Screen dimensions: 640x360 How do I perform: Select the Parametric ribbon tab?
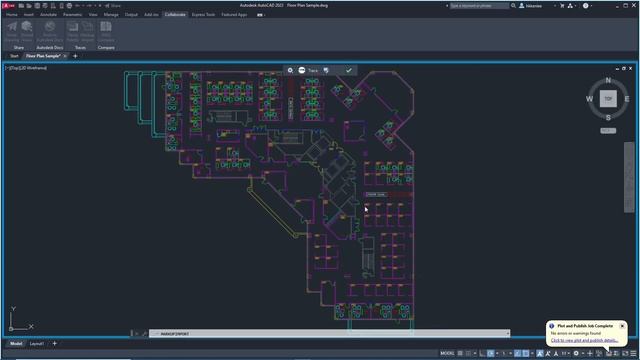click(x=72, y=15)
